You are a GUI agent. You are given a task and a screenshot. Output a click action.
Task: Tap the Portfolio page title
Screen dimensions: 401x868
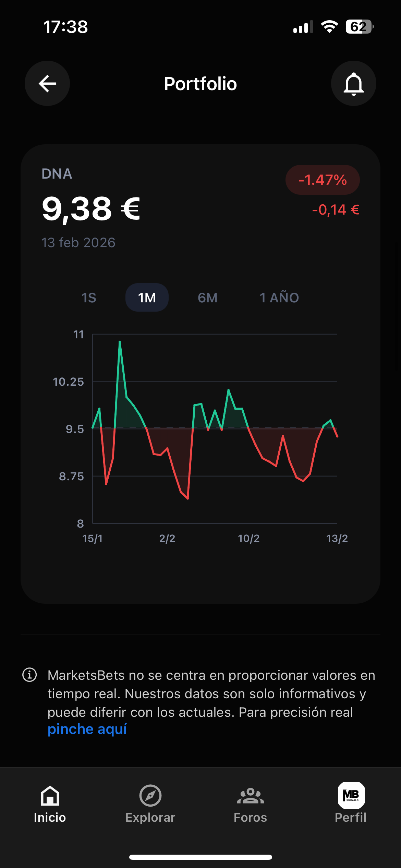200,84
